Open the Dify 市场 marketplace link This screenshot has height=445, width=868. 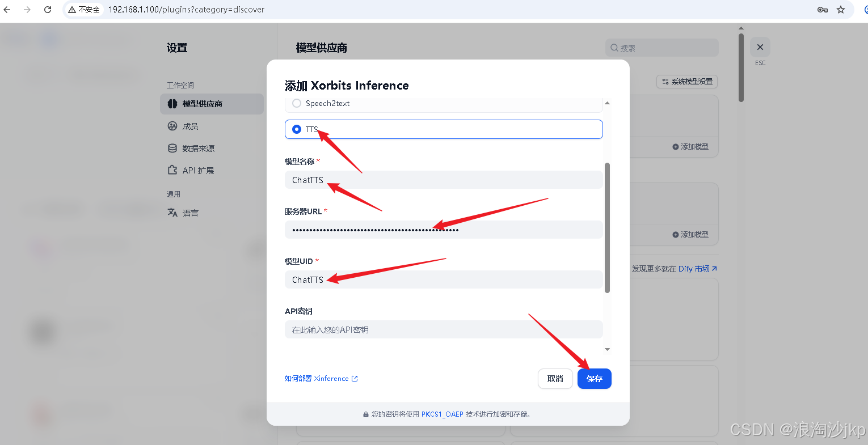(698, 269)
